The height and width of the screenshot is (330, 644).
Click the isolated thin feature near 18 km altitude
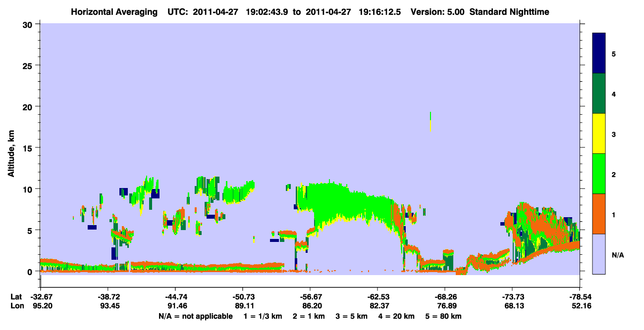pyautogui.click(x=430, y=122)
